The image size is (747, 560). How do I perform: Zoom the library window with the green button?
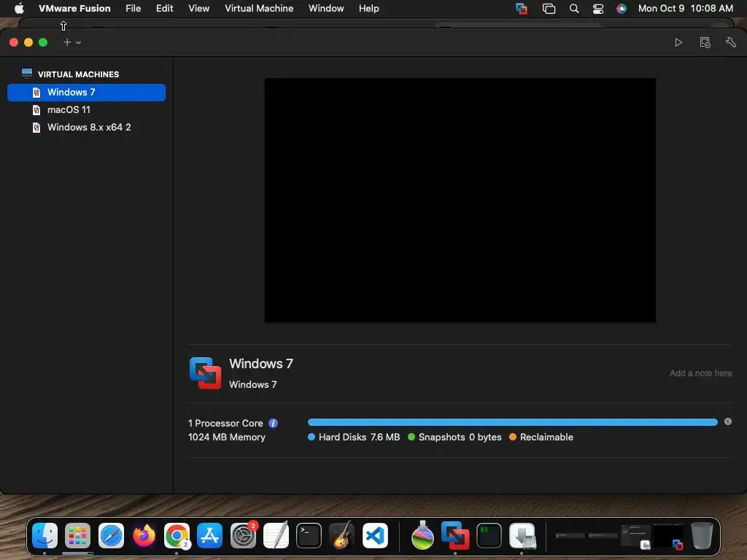(x=43, y=42)
